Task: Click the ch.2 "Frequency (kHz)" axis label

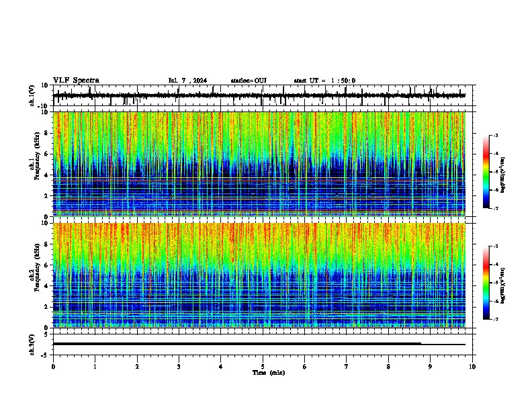Action: 37,267
